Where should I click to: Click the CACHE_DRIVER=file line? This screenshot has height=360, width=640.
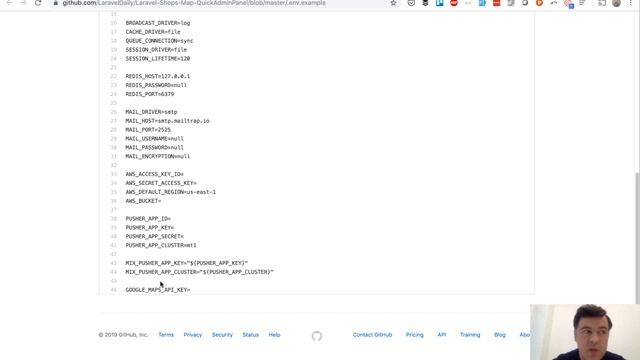click(x=153, y=32)
